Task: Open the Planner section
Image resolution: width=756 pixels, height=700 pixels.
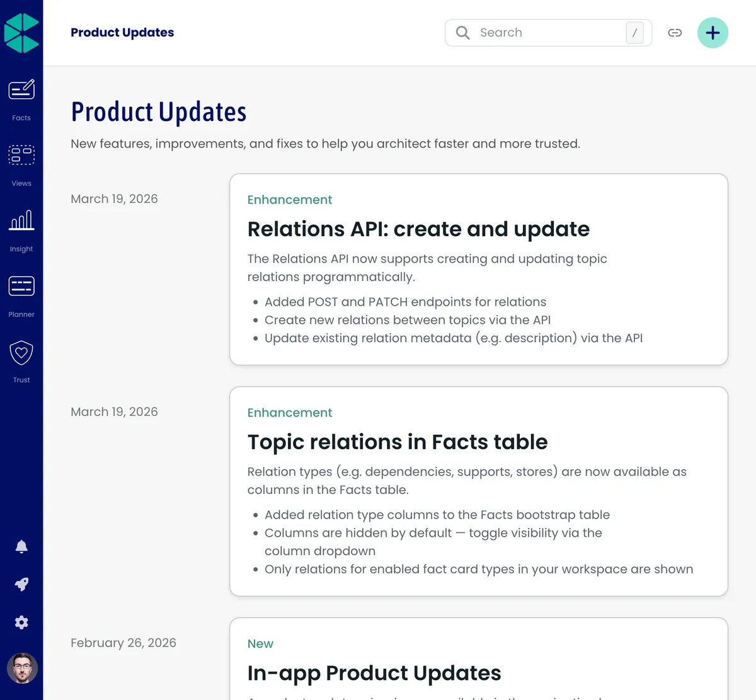Action: [21, 294]
